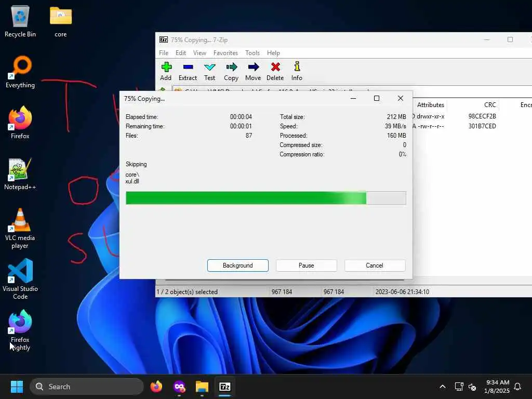Select the Recycle Bin desktop icon

[20, 22]
